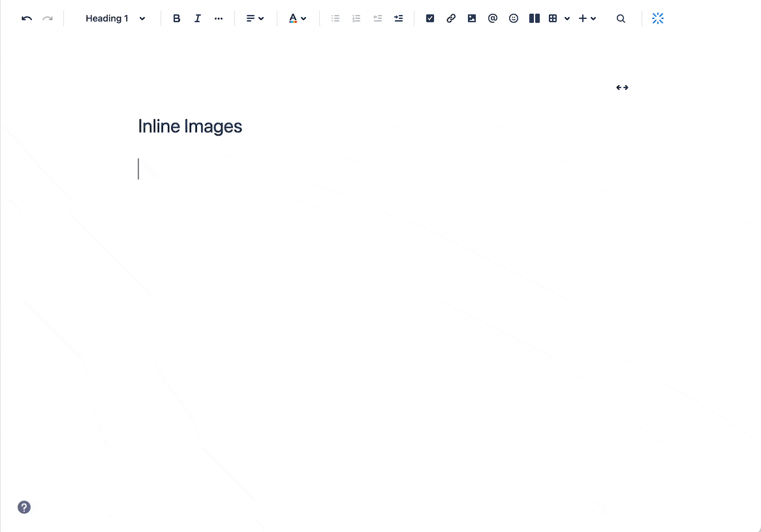
Task: Open the help question mark button
Action: point(24,507)
